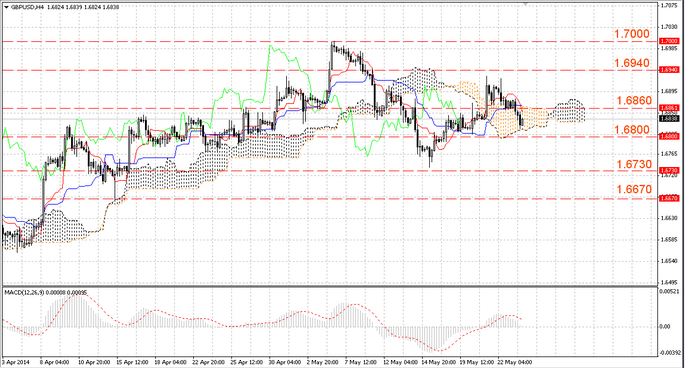Click the 2 May 20:00 time label
Screen dimensions: 685x368
(x=322, y=362)
